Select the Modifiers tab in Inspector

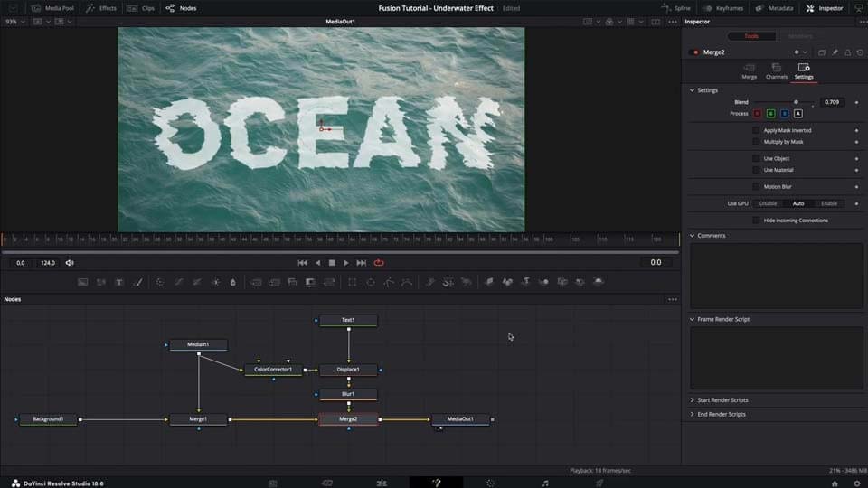tap(800, 36)
